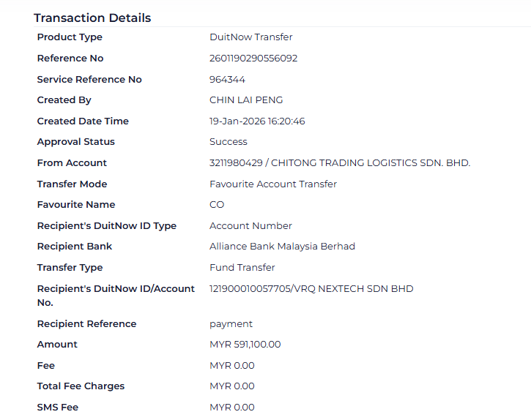Click the From Account number and company name
The width and height of the screenshot is (531, 420).
[340, 163]
